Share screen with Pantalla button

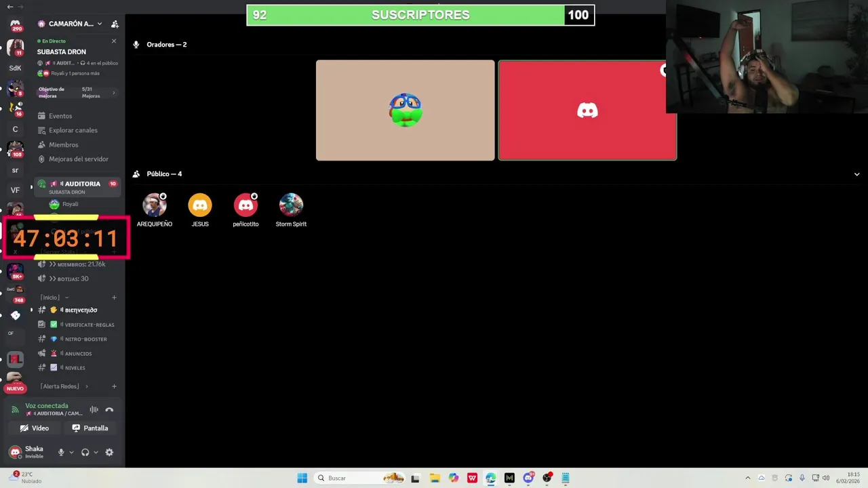pyautogui.click(x=90, y=428)
